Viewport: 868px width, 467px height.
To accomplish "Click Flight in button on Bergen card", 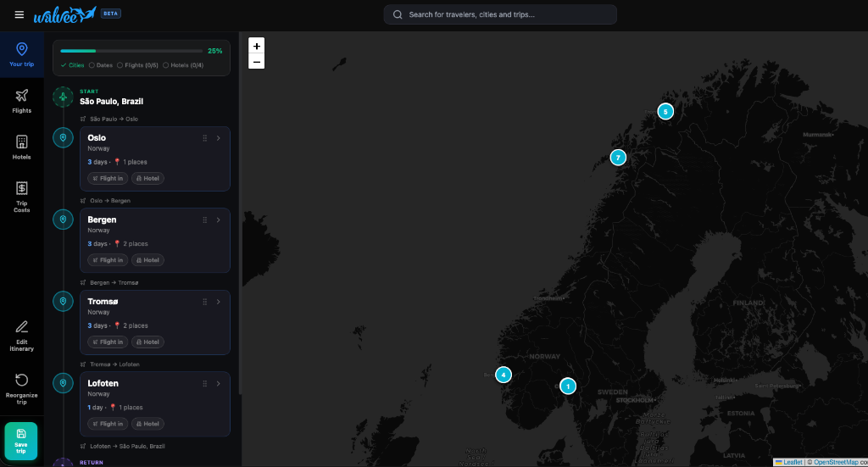I will [108, 260].
